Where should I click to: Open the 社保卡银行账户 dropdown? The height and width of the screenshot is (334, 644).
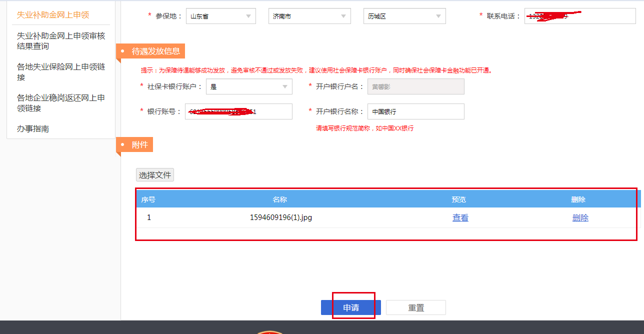249,86
